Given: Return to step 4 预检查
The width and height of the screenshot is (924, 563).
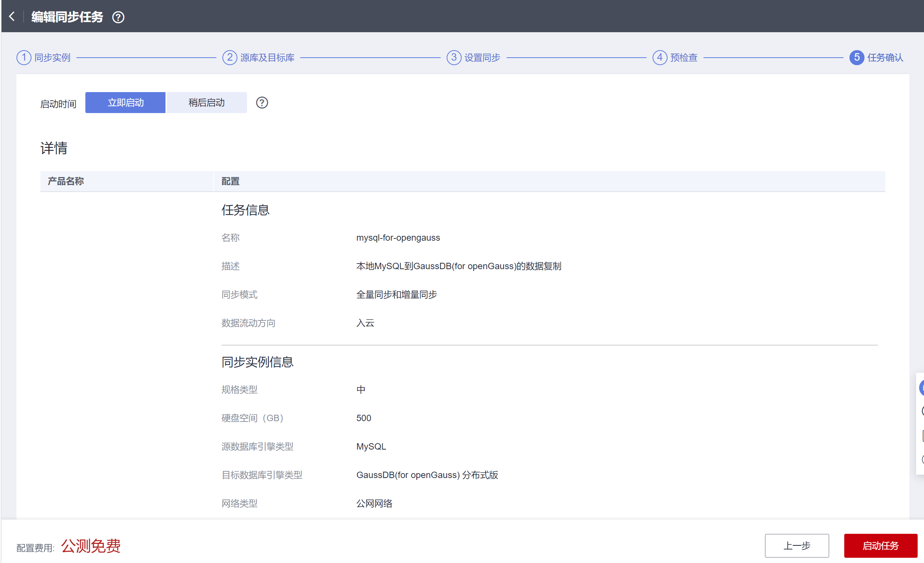Looking at the screenshot, I should tap(675, 58).
